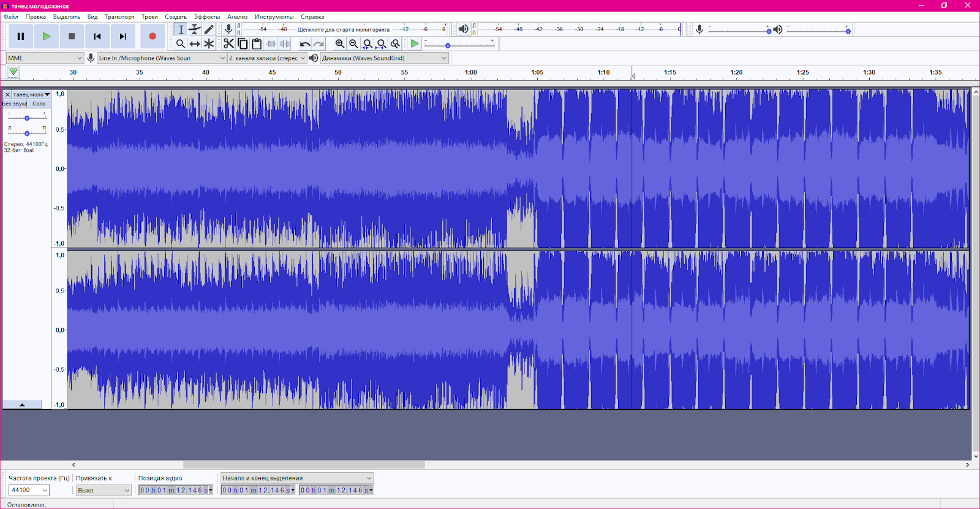Click the recording meter microphone icon
Screen dimensions: 980x509
pyautogui.click(x=228, y=29)
